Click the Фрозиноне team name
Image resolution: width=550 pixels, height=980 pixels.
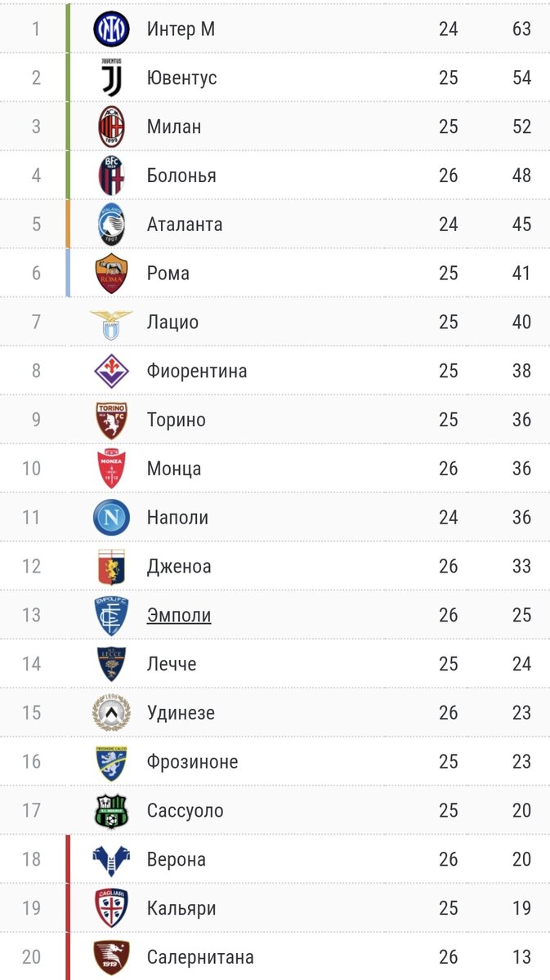click(193, 762)
